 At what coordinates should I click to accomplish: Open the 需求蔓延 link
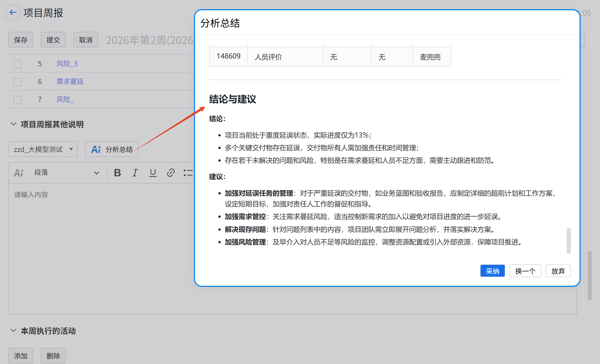(x=70, y=82)
